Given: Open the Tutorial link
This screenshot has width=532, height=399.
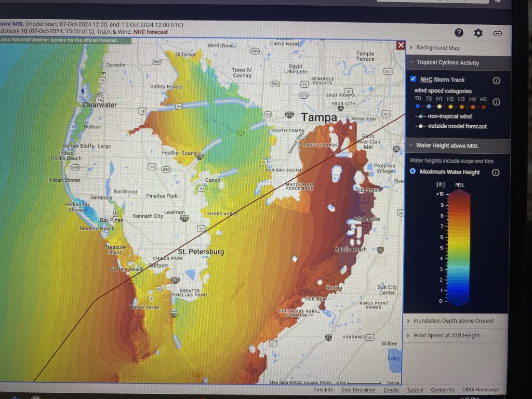Looking at the screenshot, I should [415, 390].
